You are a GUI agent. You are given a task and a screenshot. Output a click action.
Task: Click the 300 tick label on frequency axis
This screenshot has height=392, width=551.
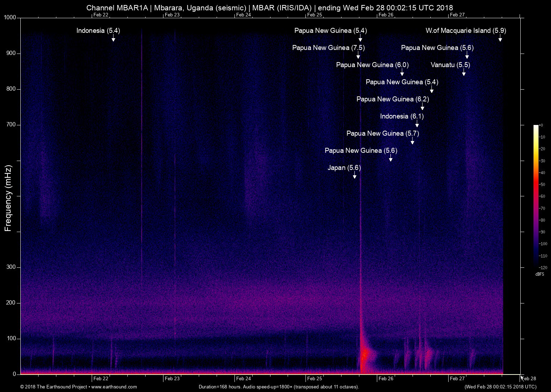(11, 267)
